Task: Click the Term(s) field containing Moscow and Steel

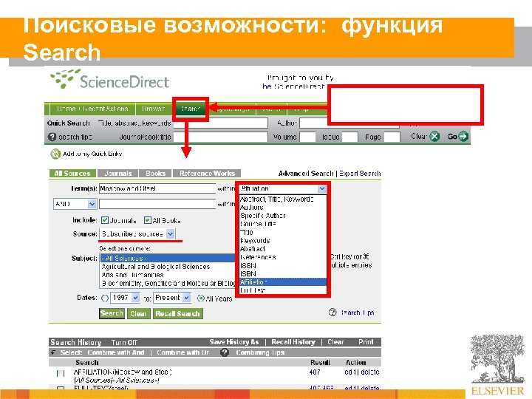Action: coord(157,188)
